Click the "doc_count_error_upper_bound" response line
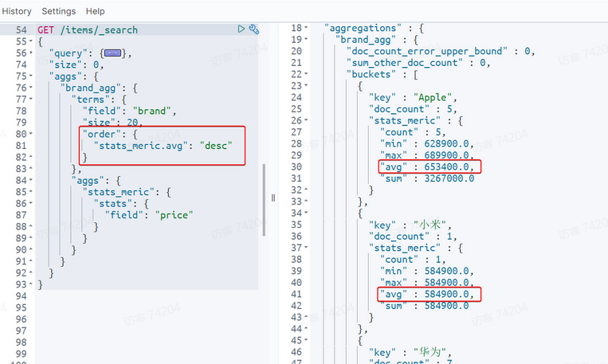This screenshot has height=364, width=608. pos(441,51)
